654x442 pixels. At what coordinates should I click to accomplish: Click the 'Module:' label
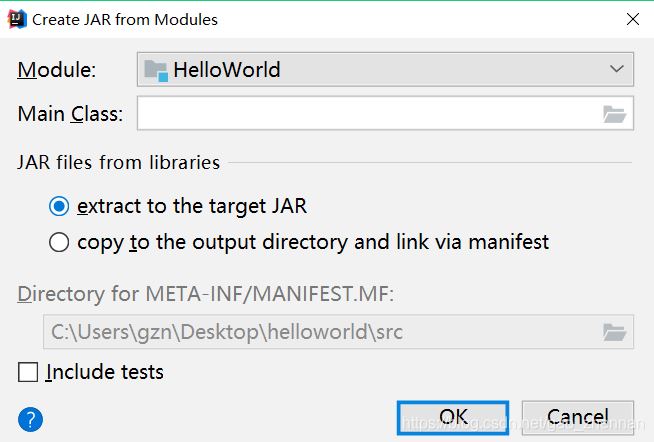pyautogui.click(x=57, y=70)
